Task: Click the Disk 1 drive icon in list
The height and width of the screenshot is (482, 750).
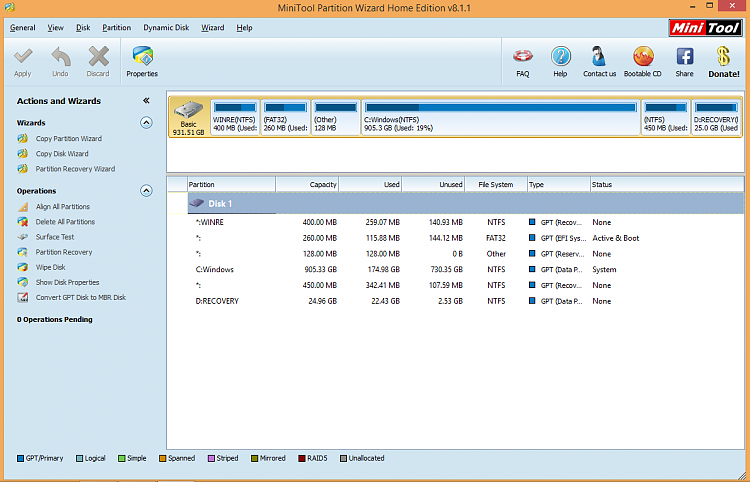Action: point(196,203)
